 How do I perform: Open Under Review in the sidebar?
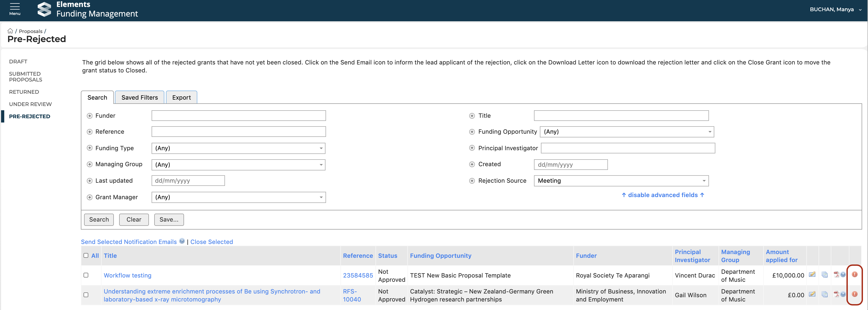tap(30, 104)
